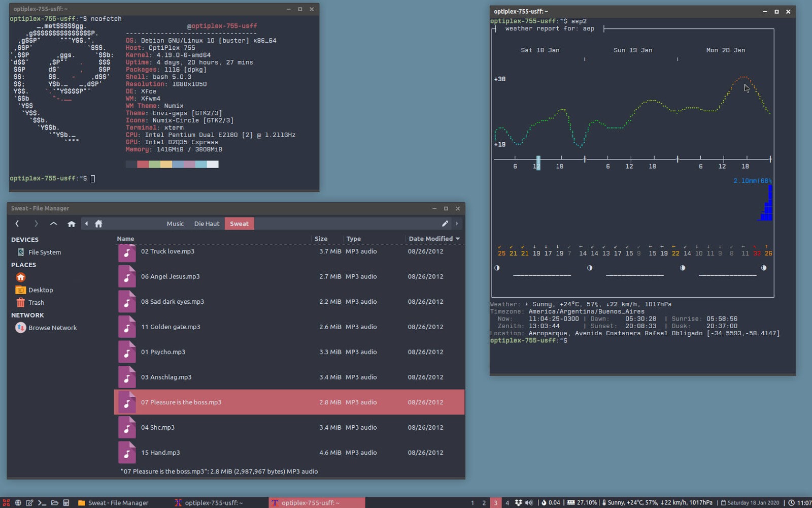Expand NETWORK section in the sidebar
Screen dimensions: 812x508
click(x=27, y=315)
